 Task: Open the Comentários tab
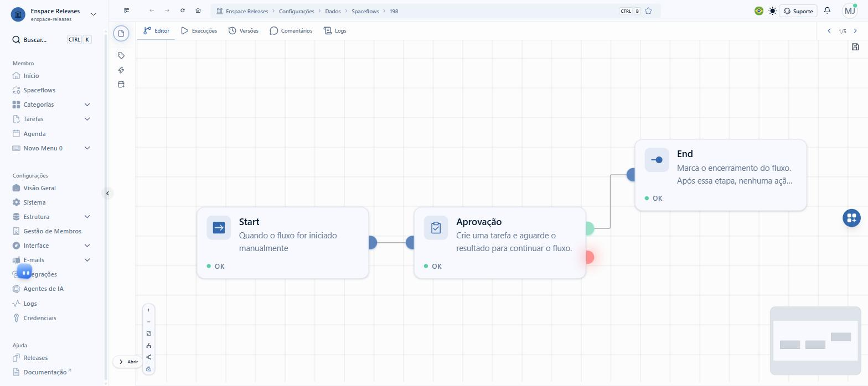(x=291, y=30)
